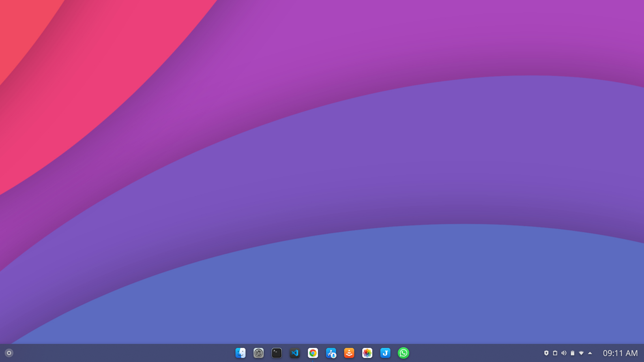Open Visual Studio Code
Image resolution: width=644 pixels, height=362 pixels.
tap(294, 353)
